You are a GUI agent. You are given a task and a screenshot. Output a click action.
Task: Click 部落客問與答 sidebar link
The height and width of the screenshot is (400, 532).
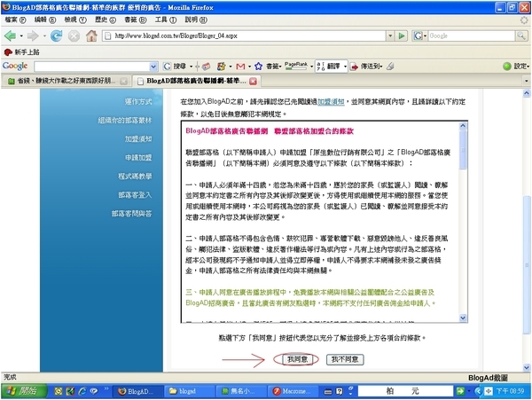pyautogui.click(x=131, y=214)
